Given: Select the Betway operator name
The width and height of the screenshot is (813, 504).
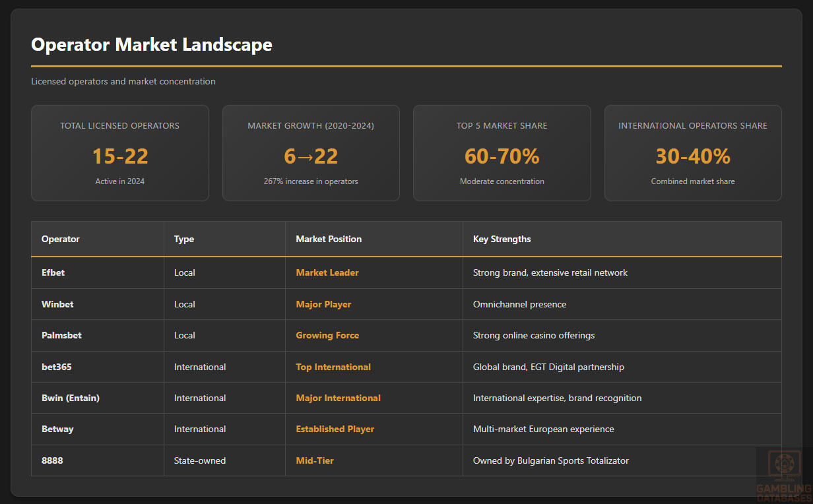Looking at the screenshot, I should (x=57, y=429).
